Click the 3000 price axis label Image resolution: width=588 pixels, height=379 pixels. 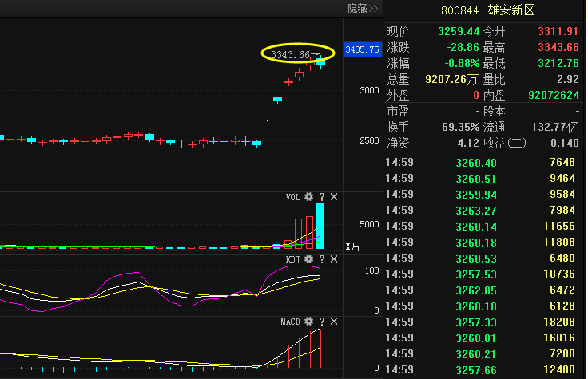click(x=369, y=90)
